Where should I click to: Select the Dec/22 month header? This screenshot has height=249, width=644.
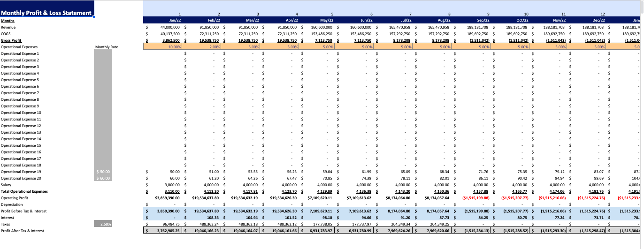coord(598,21)
